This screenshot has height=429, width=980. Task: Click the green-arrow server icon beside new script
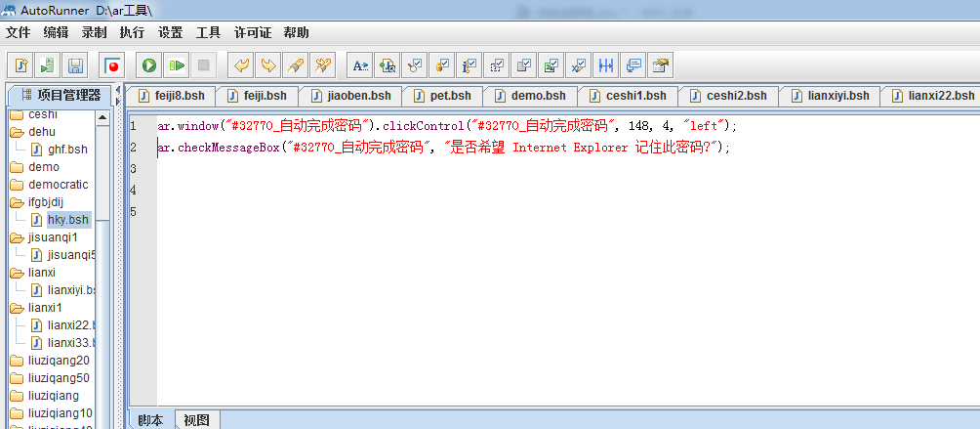point(47,64)
